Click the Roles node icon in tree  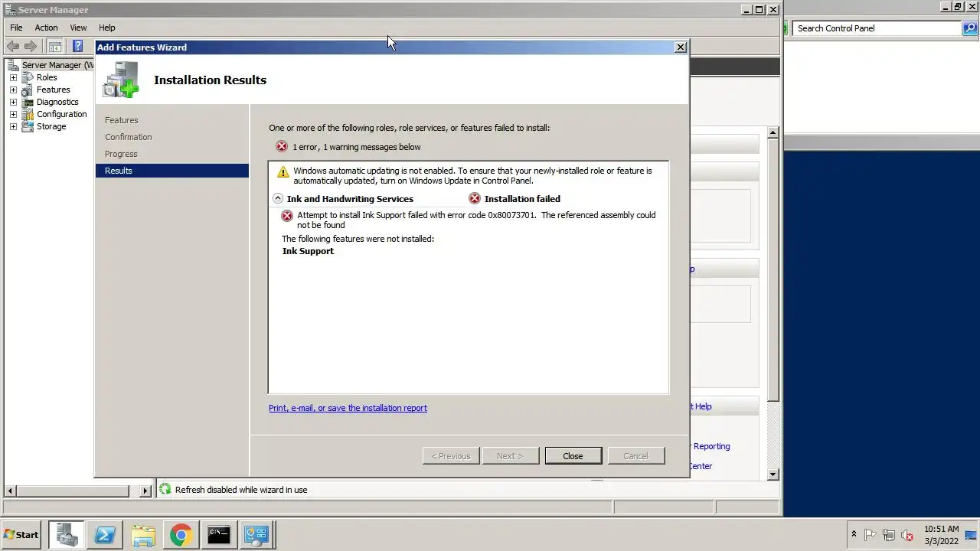tap(28, 77)
